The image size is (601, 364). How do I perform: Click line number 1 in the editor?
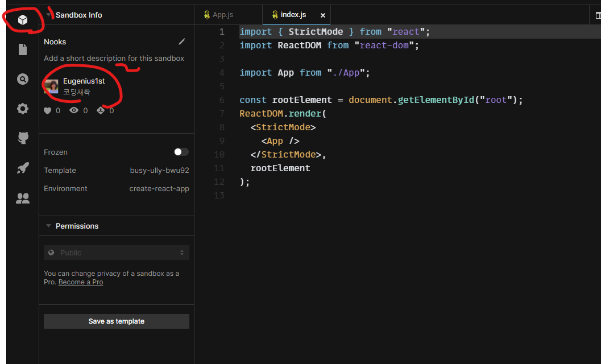(x=222, y=32)
